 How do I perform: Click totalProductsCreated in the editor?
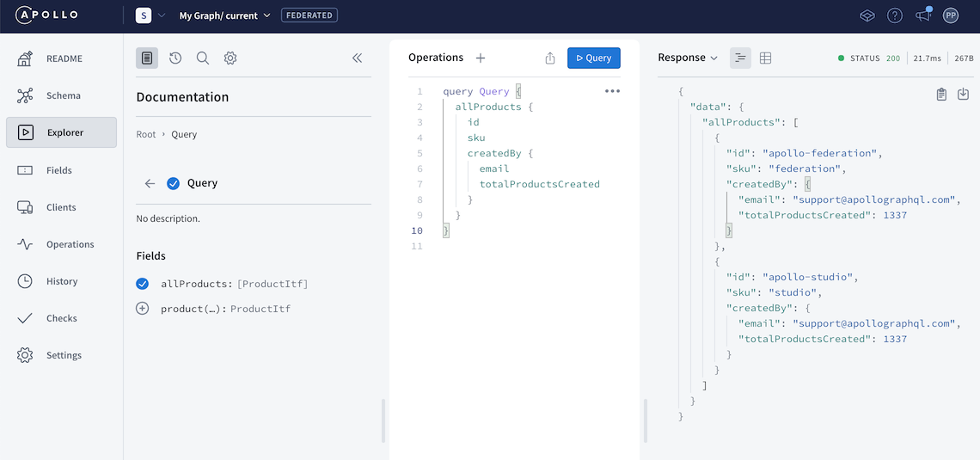click(x=540, y=184)
